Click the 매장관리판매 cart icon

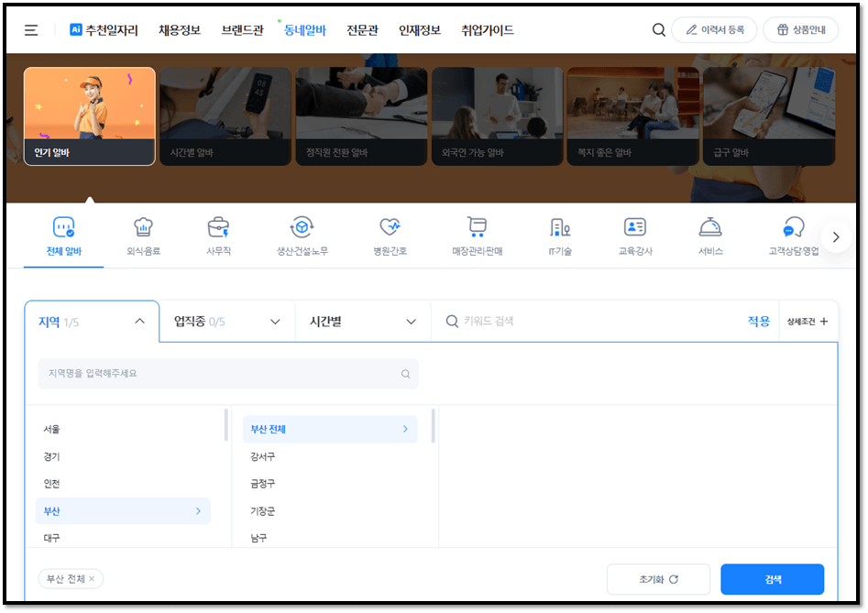tap(475, 231)
